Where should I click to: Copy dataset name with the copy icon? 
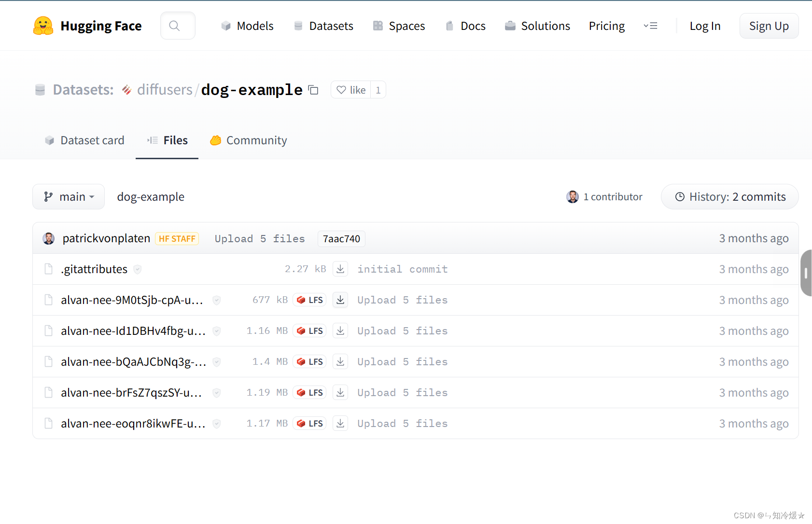point(313,90)
